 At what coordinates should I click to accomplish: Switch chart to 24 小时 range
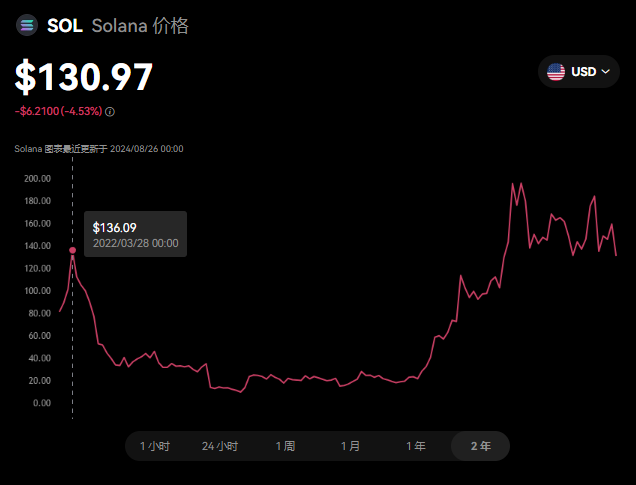220,446
